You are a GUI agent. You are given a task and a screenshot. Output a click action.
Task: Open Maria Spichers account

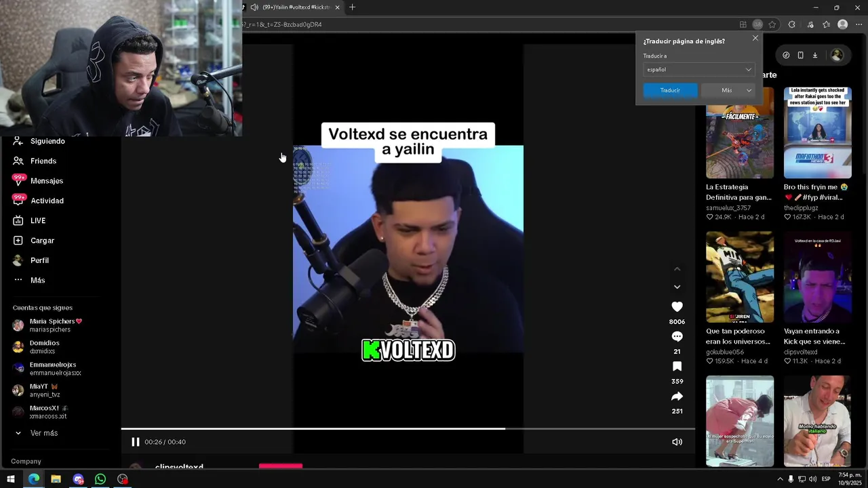(x=47, y=325)
